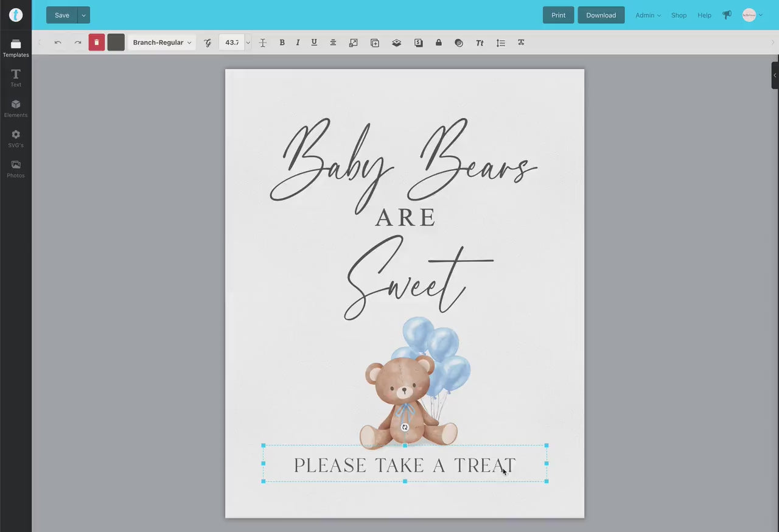Image resolution: width=779 pixels, height=532 pixels.
Task: Click the 43.7 font size field
Action: click(x=232, y=43)
